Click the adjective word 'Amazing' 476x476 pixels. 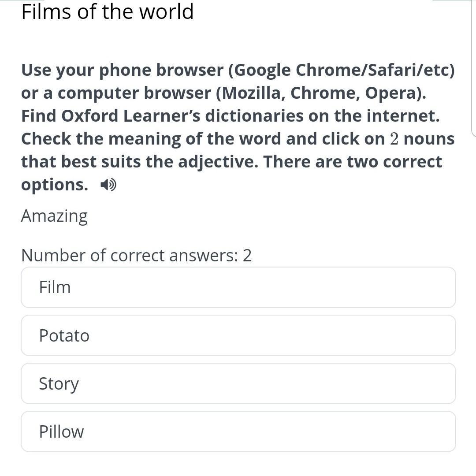[x=54, y=216]
